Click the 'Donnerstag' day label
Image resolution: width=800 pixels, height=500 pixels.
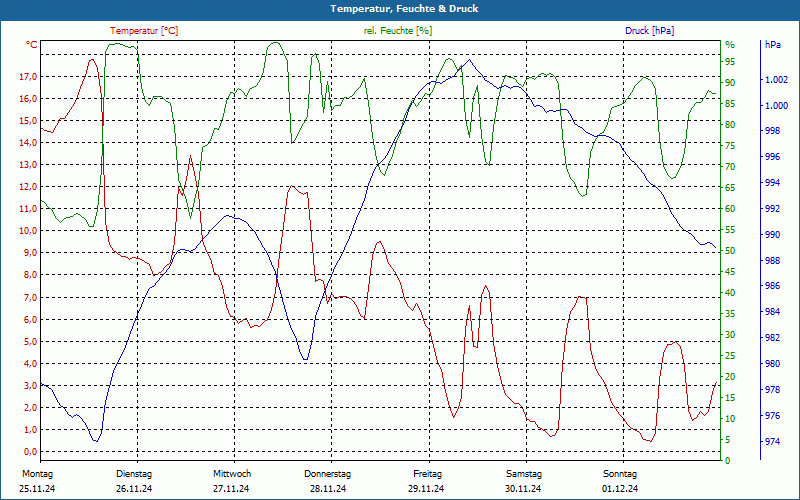328,474
